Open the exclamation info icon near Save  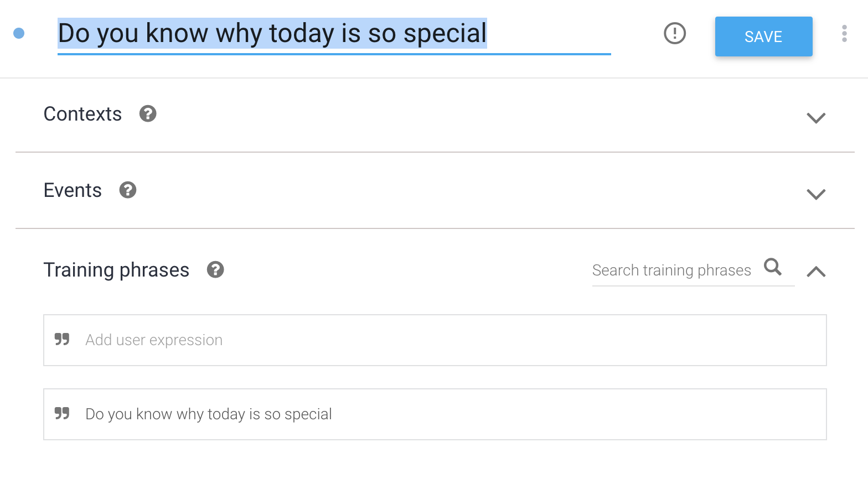[674, 33]
